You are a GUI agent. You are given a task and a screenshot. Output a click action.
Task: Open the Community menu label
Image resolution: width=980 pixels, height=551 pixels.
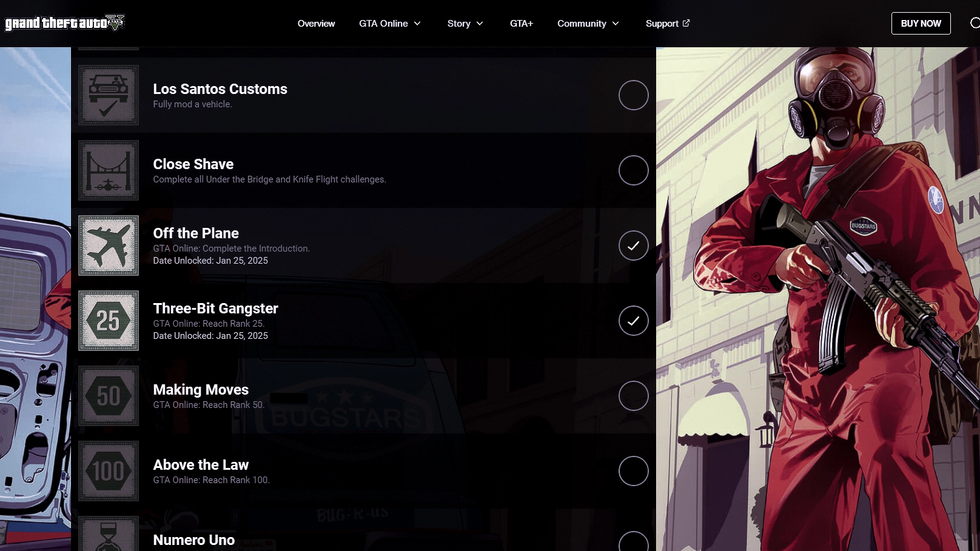pos(582,24)
